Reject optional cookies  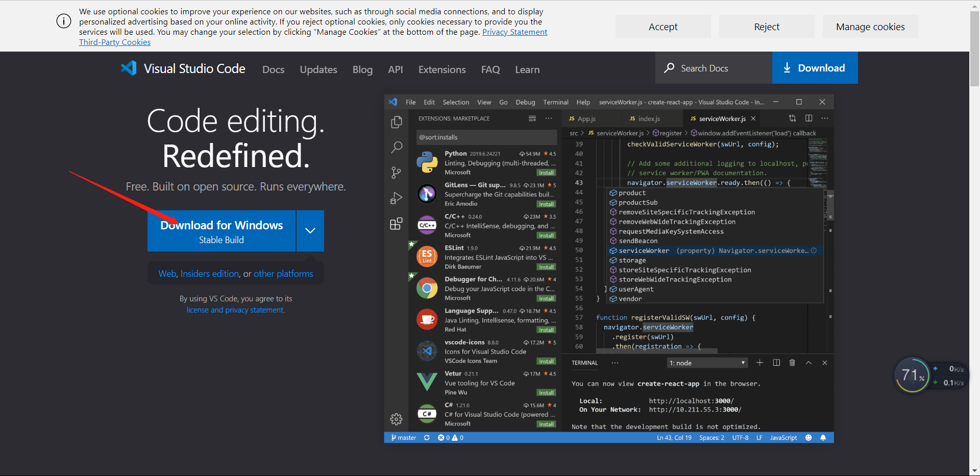tap(767, 27)
